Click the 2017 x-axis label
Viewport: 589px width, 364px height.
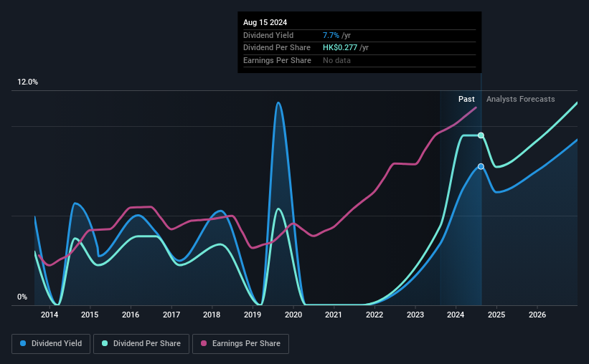[171, 315]
